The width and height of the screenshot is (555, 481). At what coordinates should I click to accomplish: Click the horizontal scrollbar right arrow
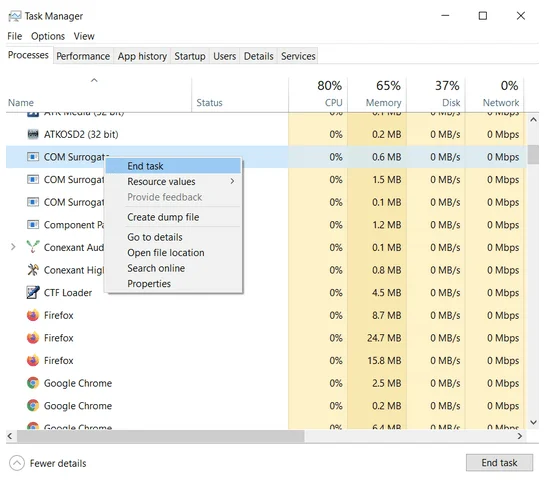click(x=520, y=436)
